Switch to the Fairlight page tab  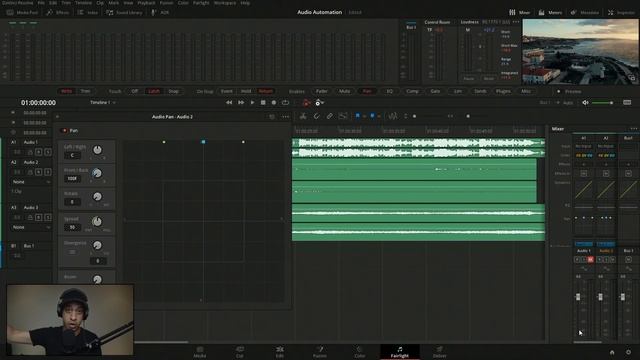pyautogui.click(x=400, y=352)
